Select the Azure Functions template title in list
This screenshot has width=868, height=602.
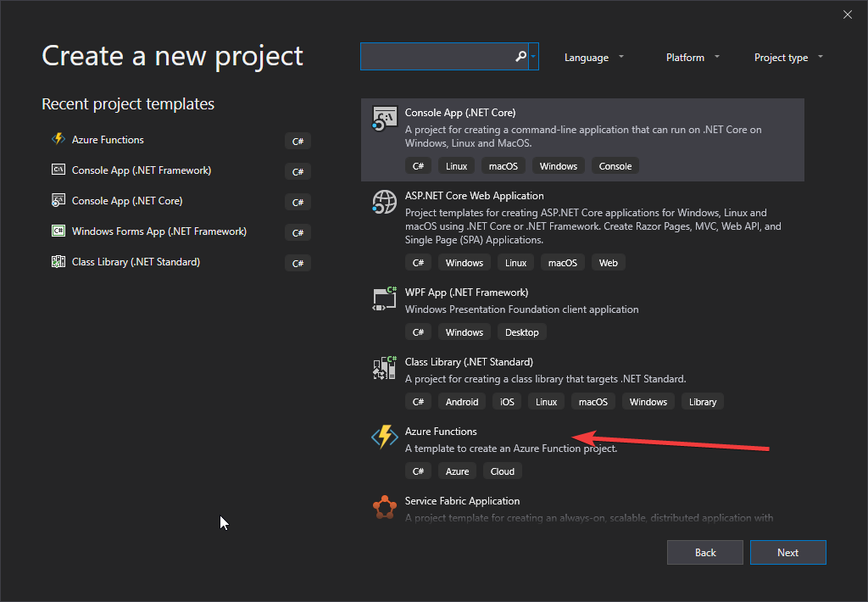coord(441,432)
